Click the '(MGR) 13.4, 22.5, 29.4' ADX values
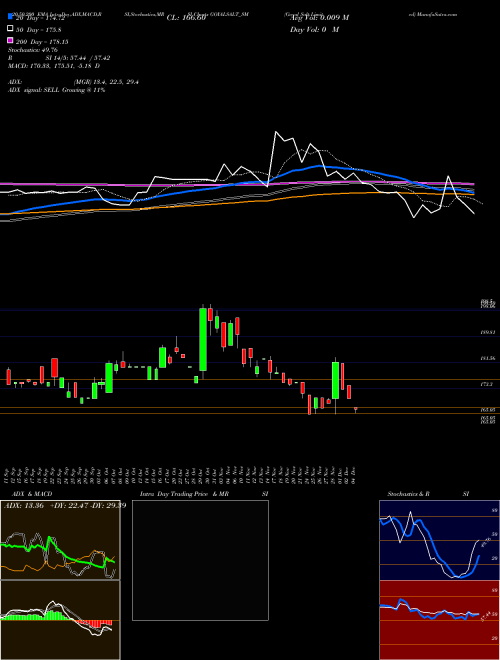Screen dimensions: 500x660 tap(106, 82)
